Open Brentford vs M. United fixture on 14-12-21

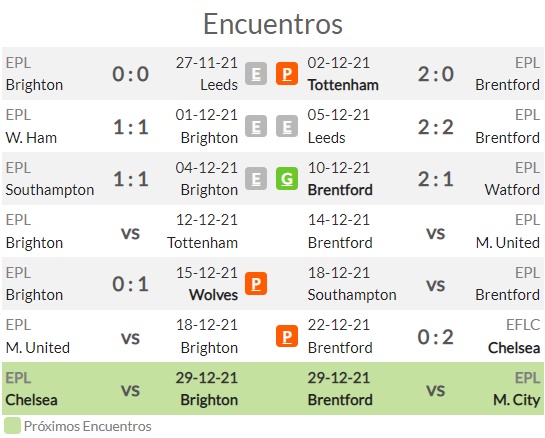tap(424, 231)
